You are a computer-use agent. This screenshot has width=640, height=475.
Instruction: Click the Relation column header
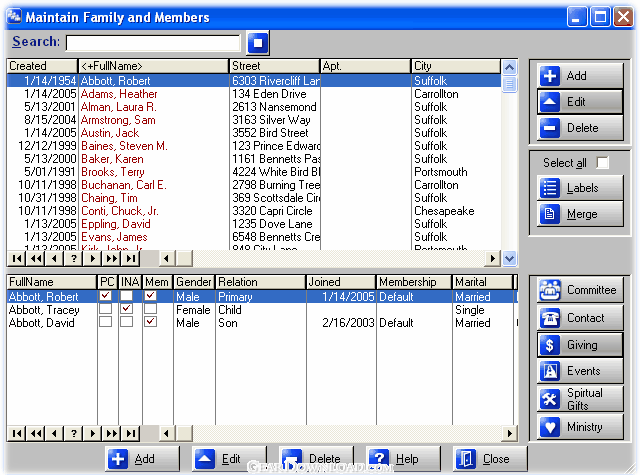[260, 282]
